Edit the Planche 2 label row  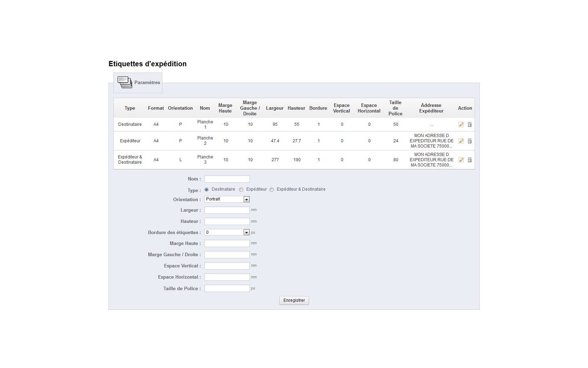click(461, 141)
